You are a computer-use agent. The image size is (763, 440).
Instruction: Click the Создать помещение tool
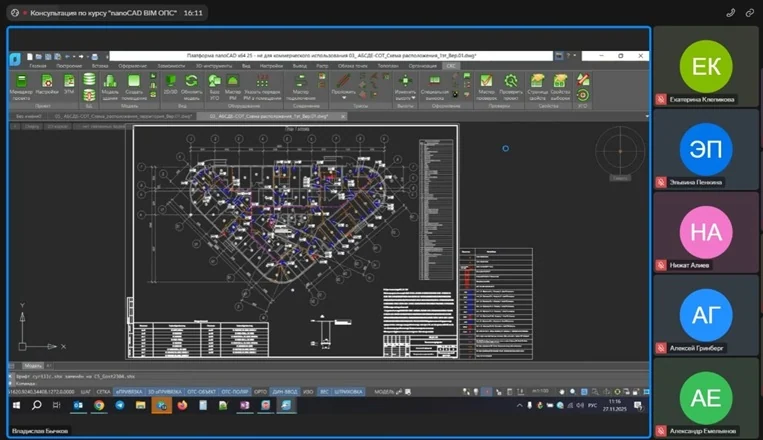point(133,87)
